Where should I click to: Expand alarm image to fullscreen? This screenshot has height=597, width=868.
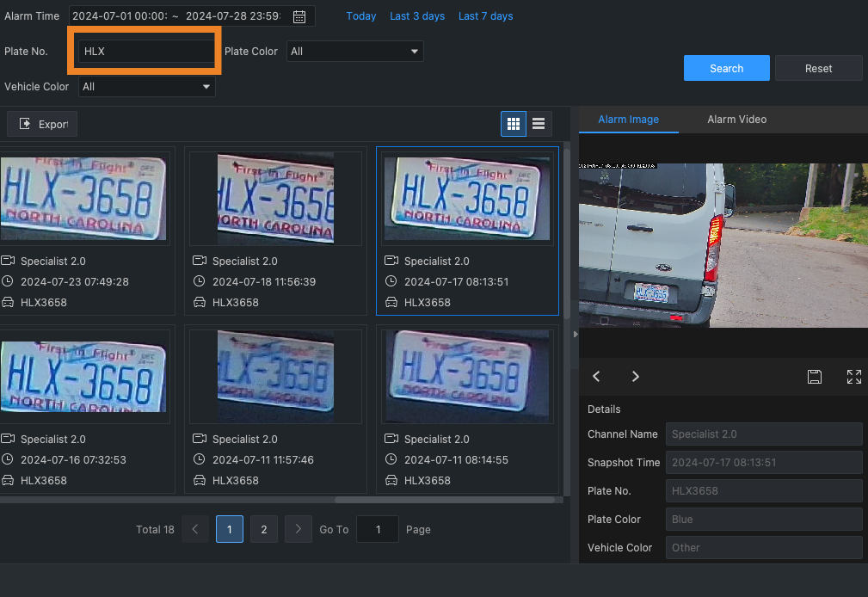(853, 377)
